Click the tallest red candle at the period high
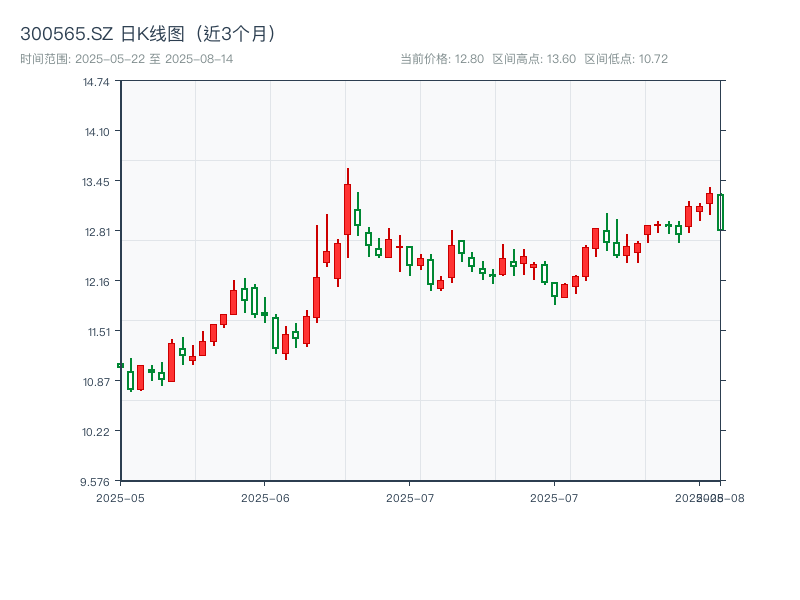The height and width of the screenshot is (600, 800). 347,209
